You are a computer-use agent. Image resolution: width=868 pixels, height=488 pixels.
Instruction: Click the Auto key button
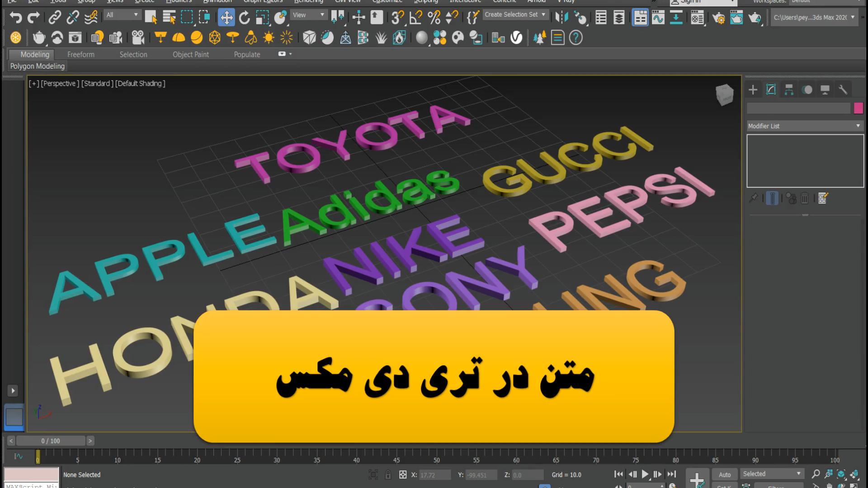pos(725,474)
